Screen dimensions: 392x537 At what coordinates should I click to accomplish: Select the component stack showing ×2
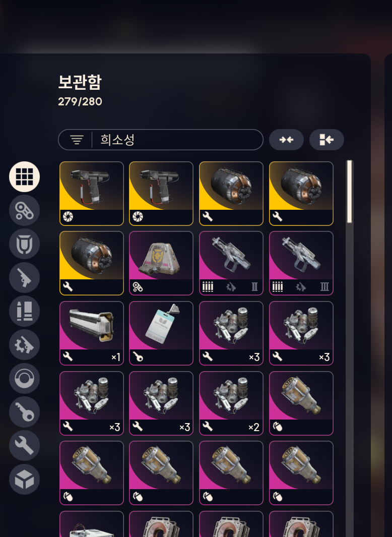pyautogui.click(x=231, y=403)
